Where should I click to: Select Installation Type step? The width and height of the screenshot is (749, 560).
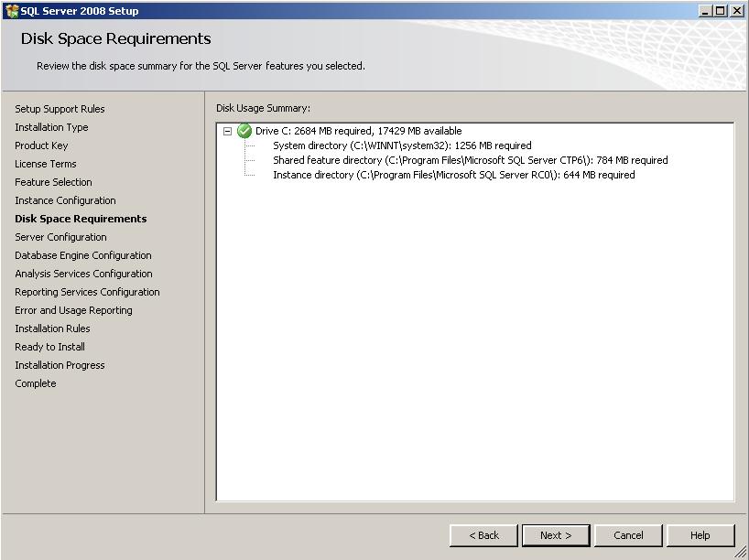51,127
